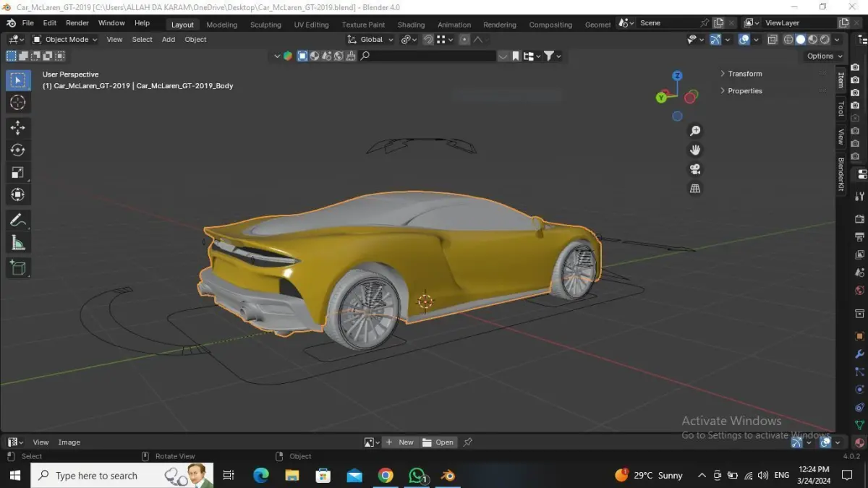Open the Output properties tab icon
The width and height of the screenshot is (868, 488).
859,237
